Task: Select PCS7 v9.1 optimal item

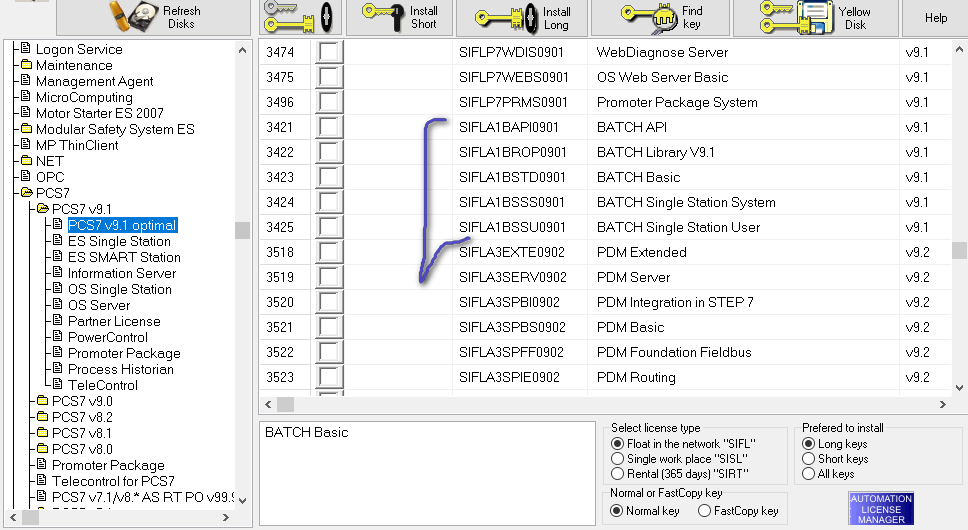Action: 122,225
